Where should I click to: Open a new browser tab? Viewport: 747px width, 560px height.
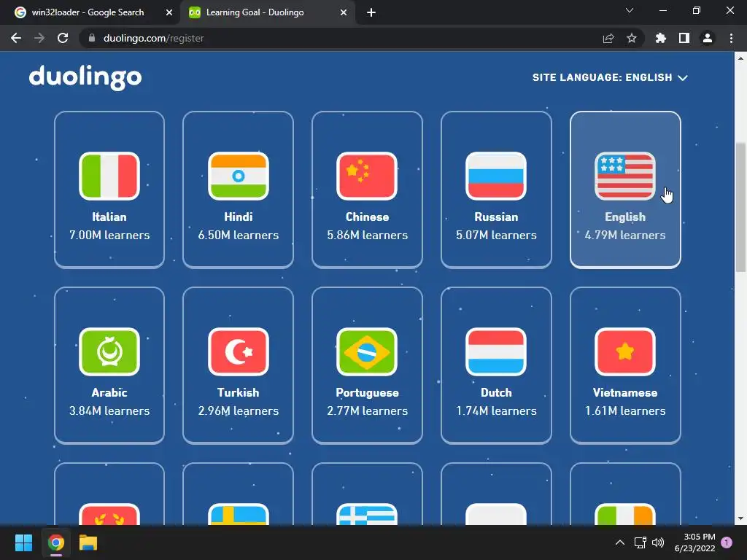point(371,12)
